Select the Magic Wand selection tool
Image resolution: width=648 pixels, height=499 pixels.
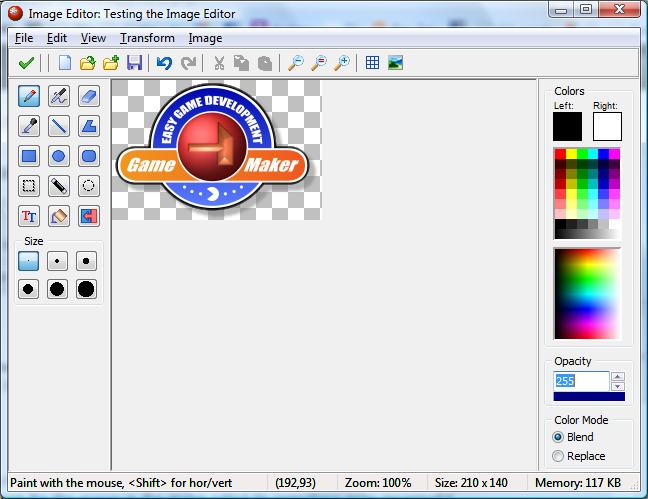coord(59,186)
